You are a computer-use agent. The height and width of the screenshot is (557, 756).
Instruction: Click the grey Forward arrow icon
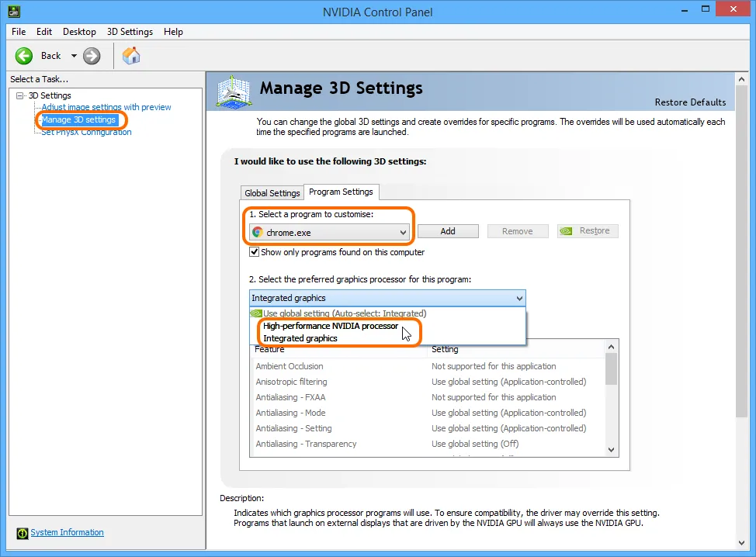click(92, 56)
